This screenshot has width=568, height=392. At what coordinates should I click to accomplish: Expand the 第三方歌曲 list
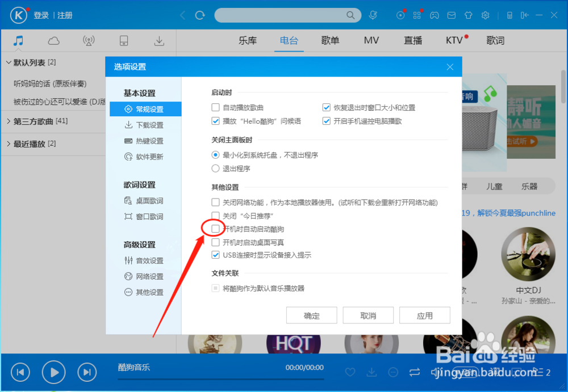[9, 121]
